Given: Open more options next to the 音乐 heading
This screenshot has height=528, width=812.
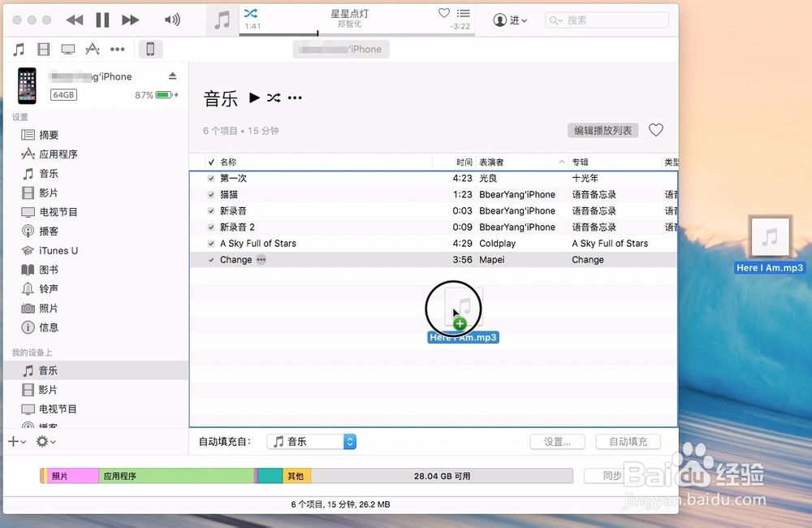Looking at the screenshot, I should click(295, 97).
